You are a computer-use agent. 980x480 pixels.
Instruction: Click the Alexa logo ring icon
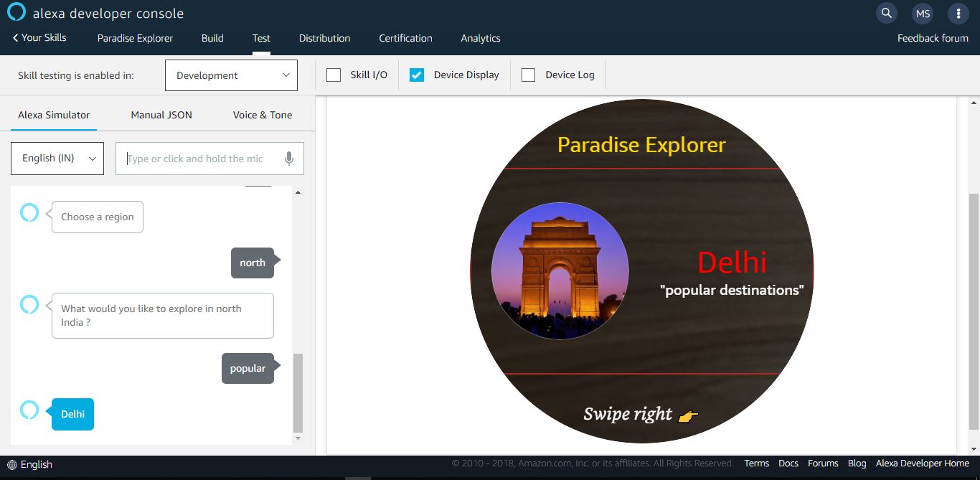point(17,12)
